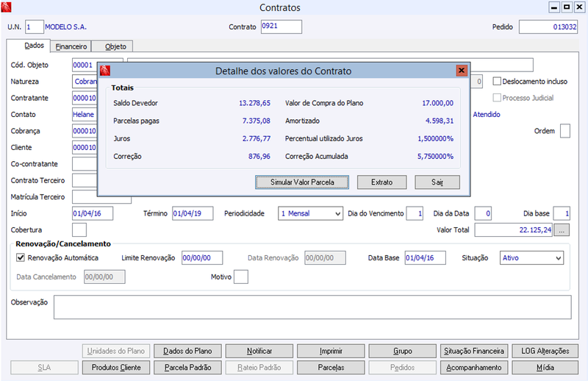Expand the Periodicidade Mensal dropdown
Screen dimensions: 588x381
coord(337,213)
